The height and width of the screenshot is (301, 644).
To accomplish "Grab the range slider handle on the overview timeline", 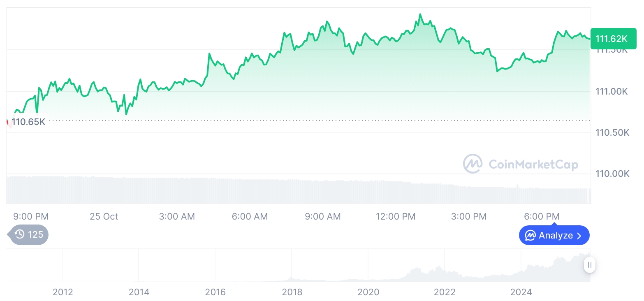I will [x=589, y=265].
